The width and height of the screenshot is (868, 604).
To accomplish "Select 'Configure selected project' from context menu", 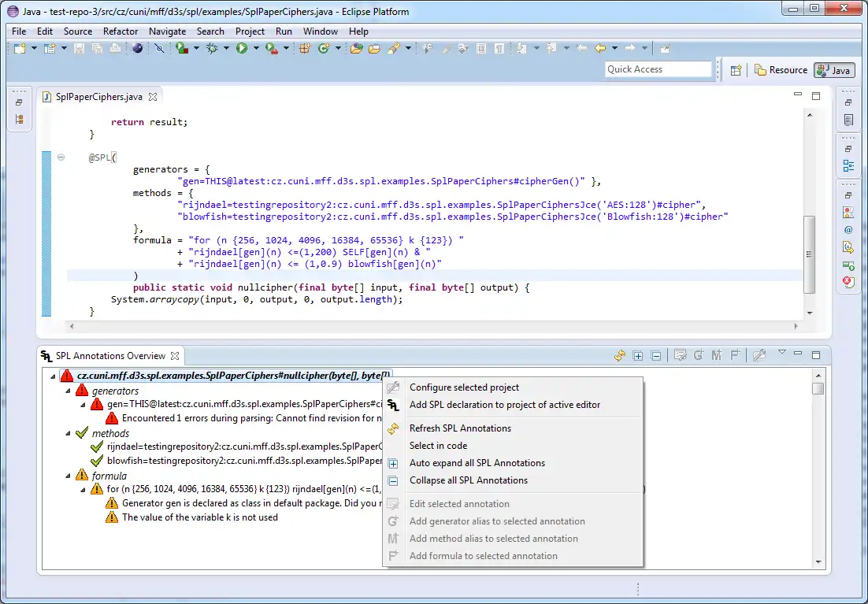I will coord(464,387).
